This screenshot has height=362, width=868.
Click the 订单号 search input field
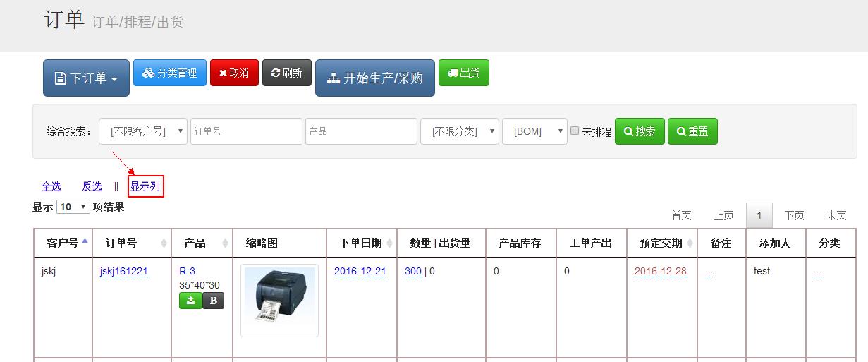pos(246,131)
